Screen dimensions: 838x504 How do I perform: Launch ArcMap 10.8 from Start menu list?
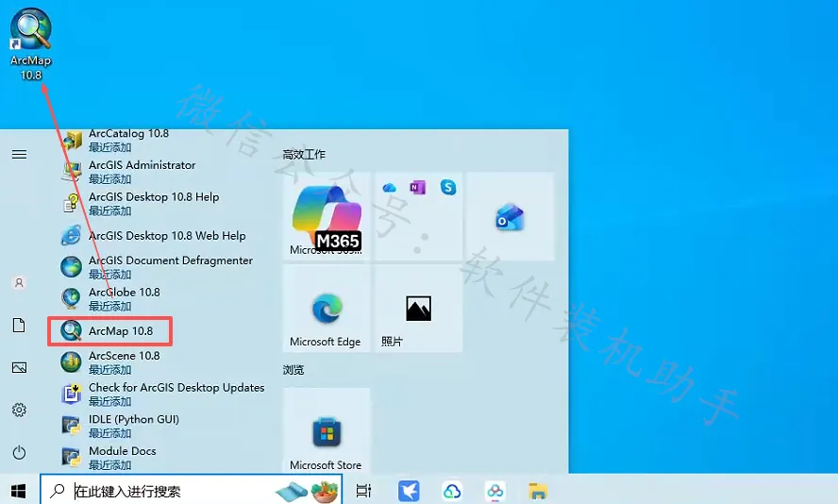pos(109,331)
